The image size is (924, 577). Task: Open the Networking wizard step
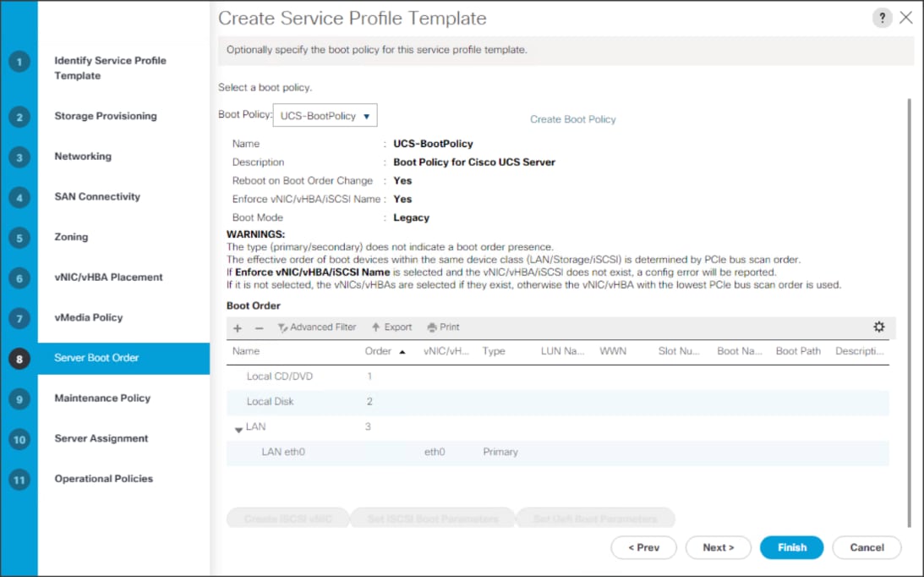click(83, 157)
